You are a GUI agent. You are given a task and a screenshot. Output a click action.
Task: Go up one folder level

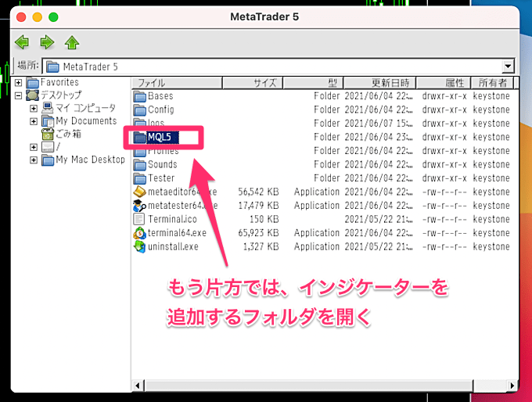click(72, 42)
